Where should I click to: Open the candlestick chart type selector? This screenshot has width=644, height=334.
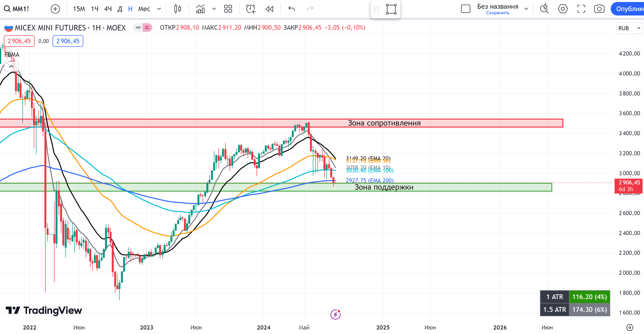click(177, 9)
